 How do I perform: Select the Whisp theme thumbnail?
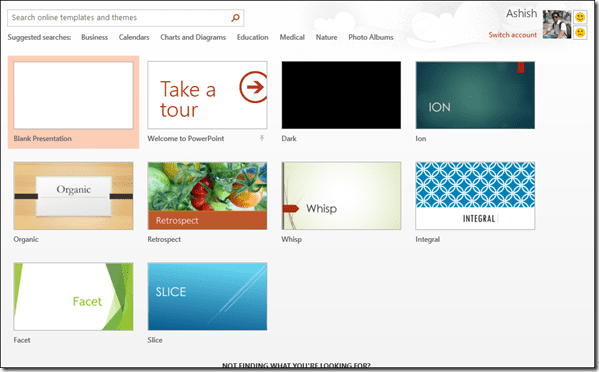(341, 196)
